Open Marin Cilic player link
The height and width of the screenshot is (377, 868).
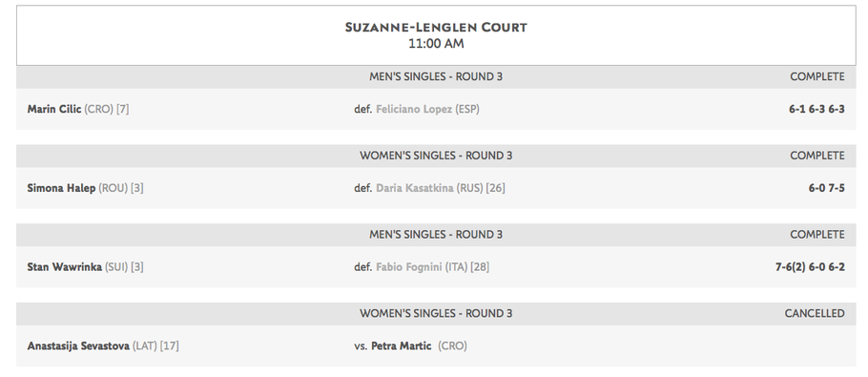(53, 109)
